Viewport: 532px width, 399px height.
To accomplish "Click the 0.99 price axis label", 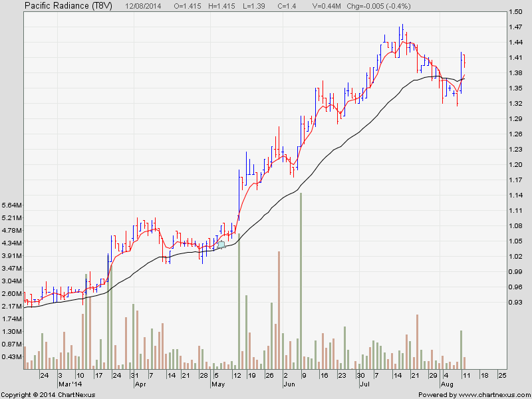I will coord(515,271).
